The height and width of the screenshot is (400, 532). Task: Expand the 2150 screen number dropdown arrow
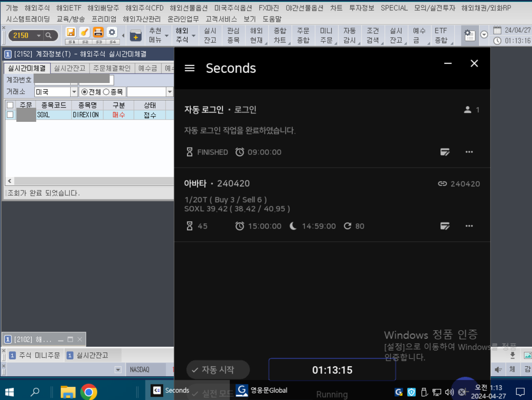(x=38, y=36)
